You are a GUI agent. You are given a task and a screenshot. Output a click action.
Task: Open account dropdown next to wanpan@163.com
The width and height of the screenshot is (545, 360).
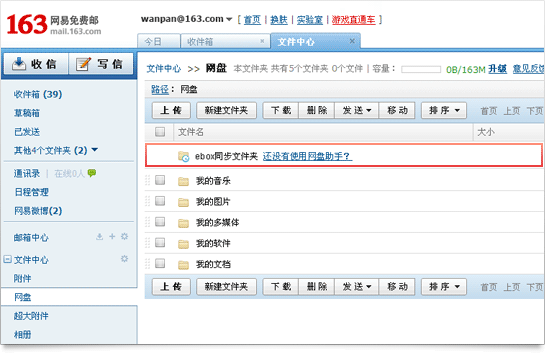[x=229, y=19]
